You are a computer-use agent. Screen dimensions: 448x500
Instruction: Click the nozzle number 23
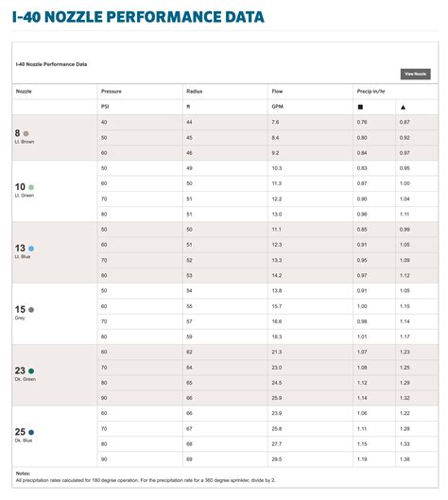[20, 371]
